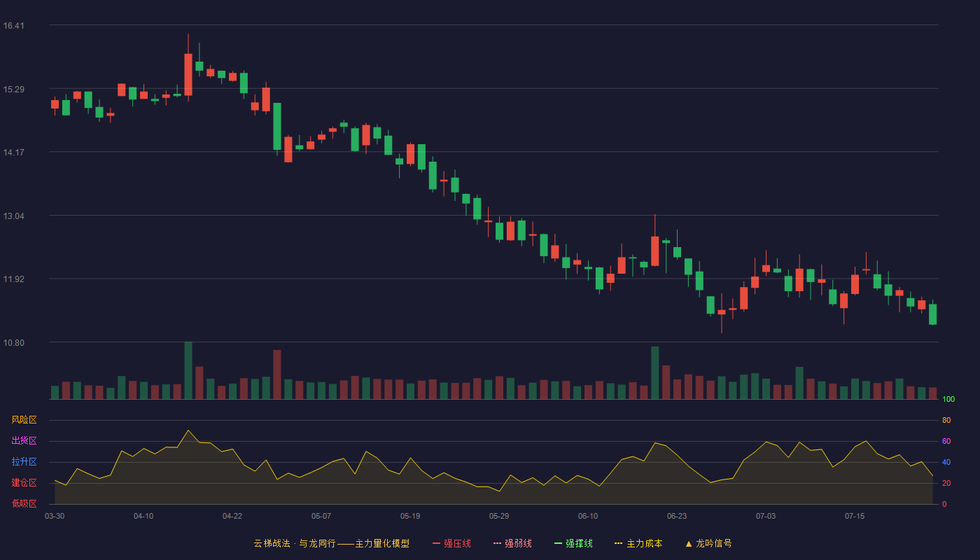Toggle the 主力成本 legend series
This screenshot has height=560, width=980.
point(638,543)
